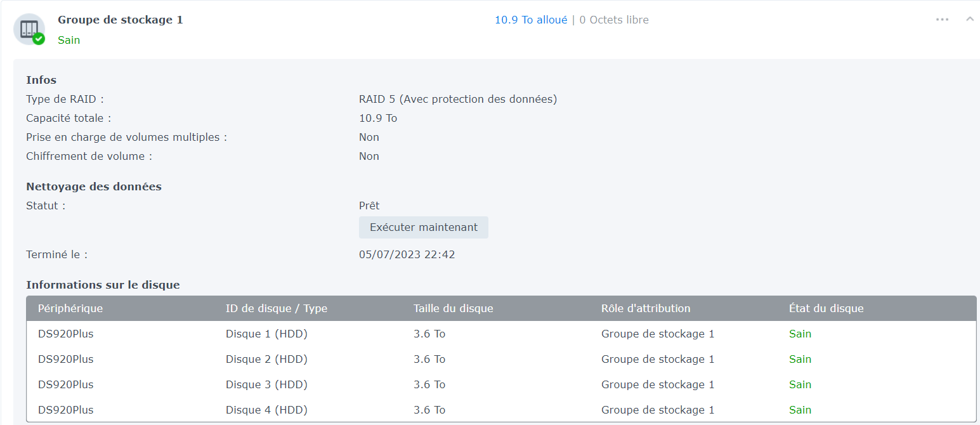Sort by Périphérique column header
The image size is (980, 425).
pyautogui.click(x=70, y=308)
